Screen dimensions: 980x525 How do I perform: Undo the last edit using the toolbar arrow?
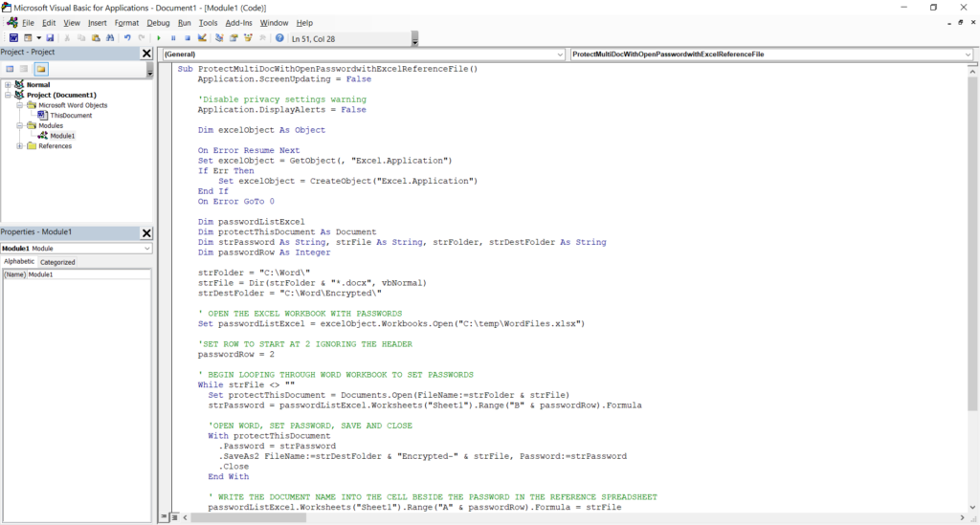127,38
